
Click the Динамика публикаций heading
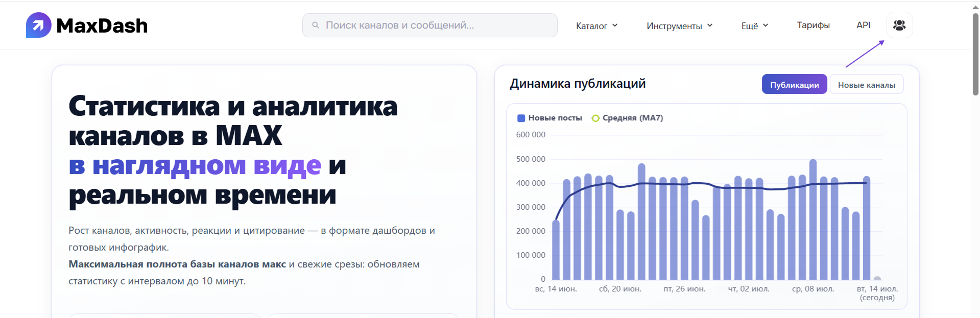pos(578,84)
